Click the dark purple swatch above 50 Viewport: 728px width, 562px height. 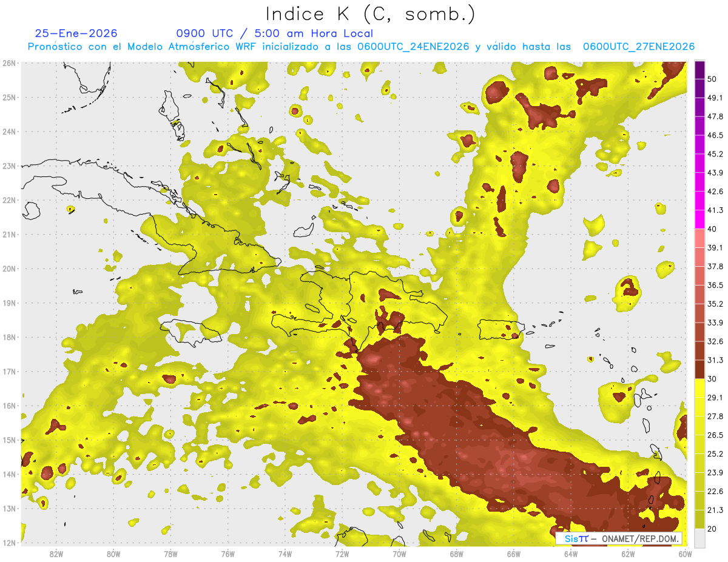coord(699,70)
